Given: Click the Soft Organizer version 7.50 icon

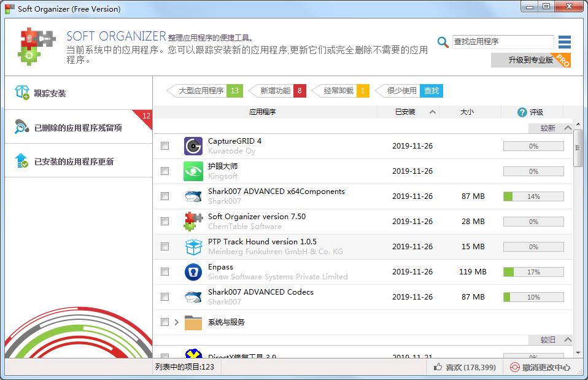Looking at the screenshot, I should [193, 222].
